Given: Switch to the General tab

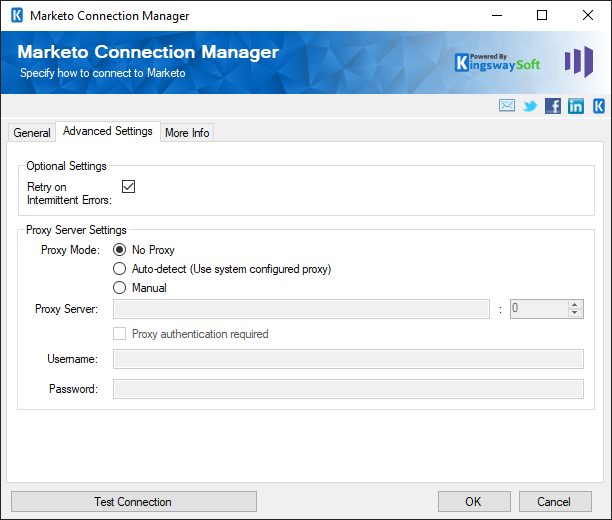Looking at the screenshot, I should click(32, 133).
